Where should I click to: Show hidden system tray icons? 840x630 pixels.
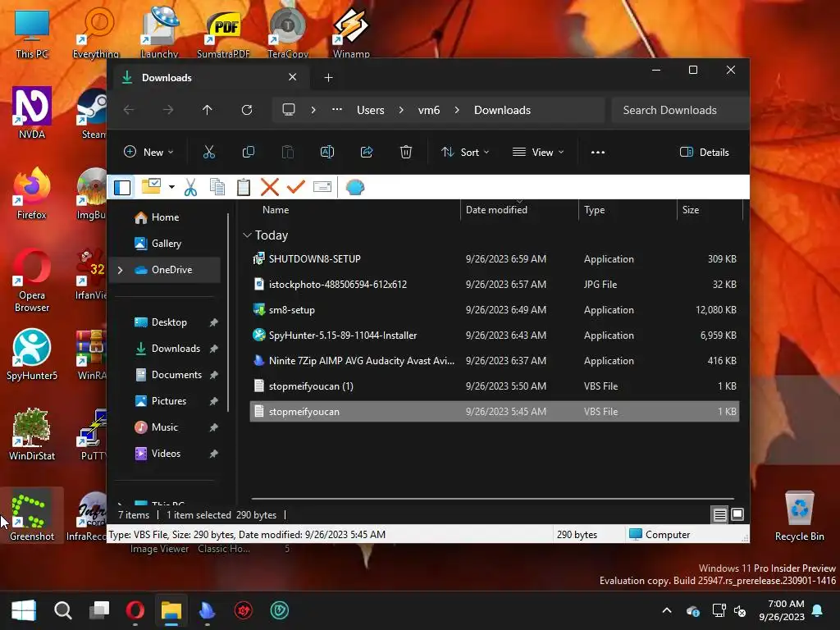tap(667, 610)
